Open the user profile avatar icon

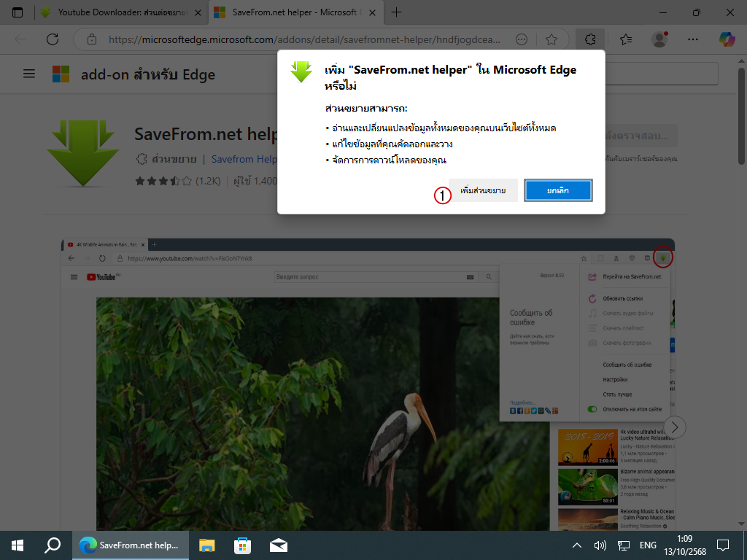point(659,39)
